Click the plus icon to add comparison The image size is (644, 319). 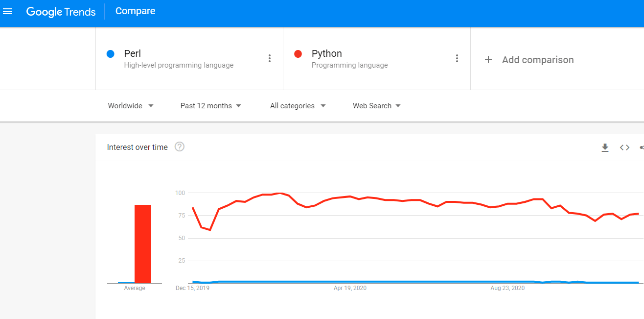[x=488, y=60]
